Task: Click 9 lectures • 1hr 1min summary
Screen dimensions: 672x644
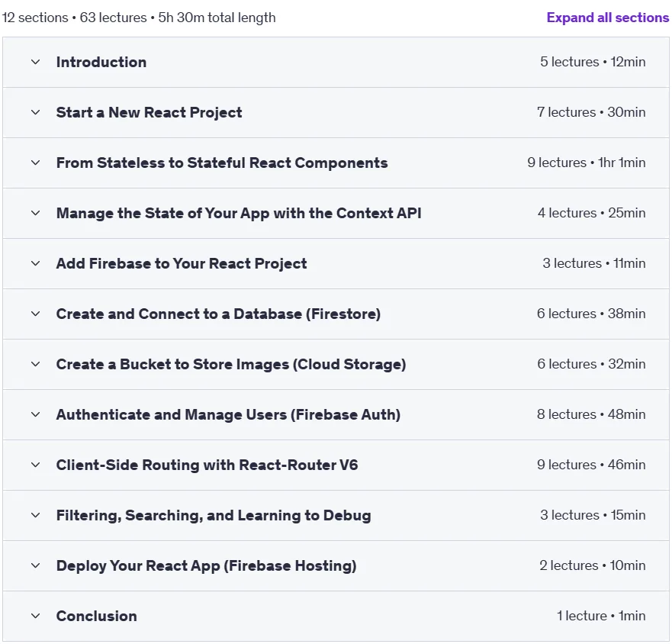Action: (x=587, y=163)
